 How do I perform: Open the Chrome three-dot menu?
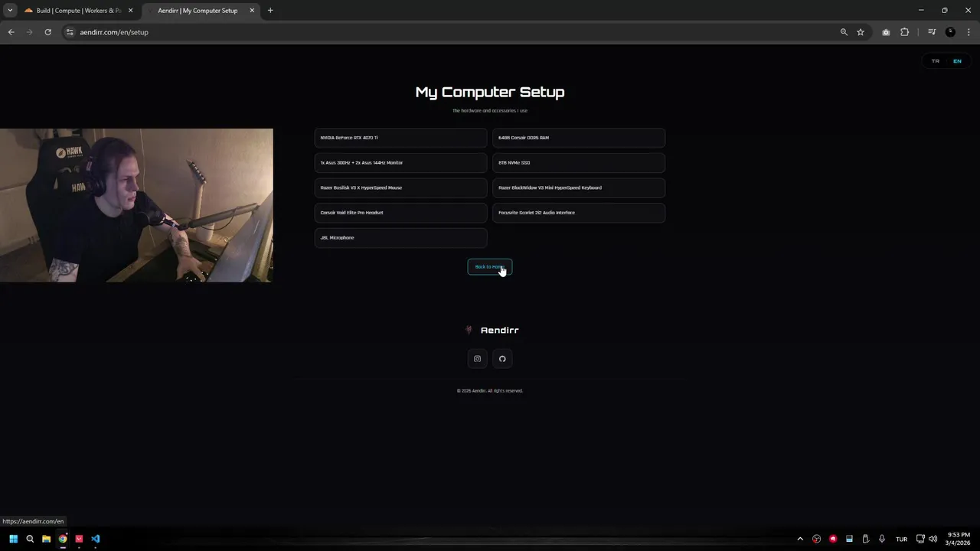click(969, 32)
